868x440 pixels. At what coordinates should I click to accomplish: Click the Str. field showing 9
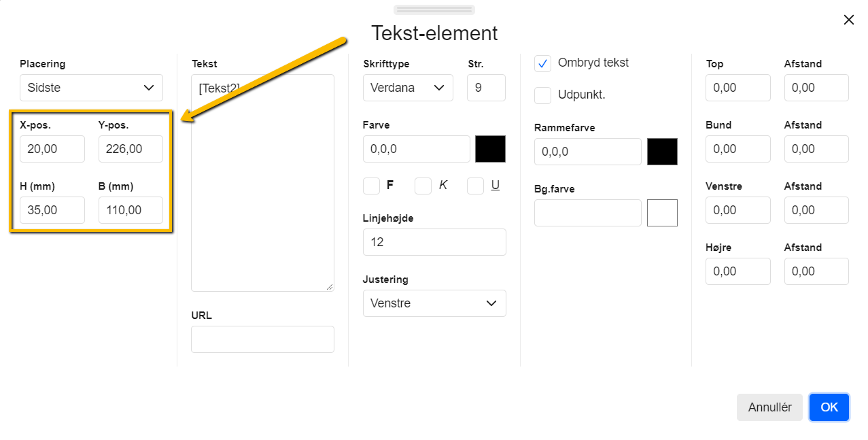[485, 87]
